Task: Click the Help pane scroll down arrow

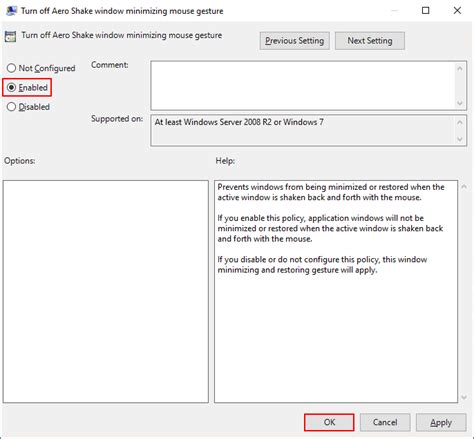Action: (x=464, y=397)
